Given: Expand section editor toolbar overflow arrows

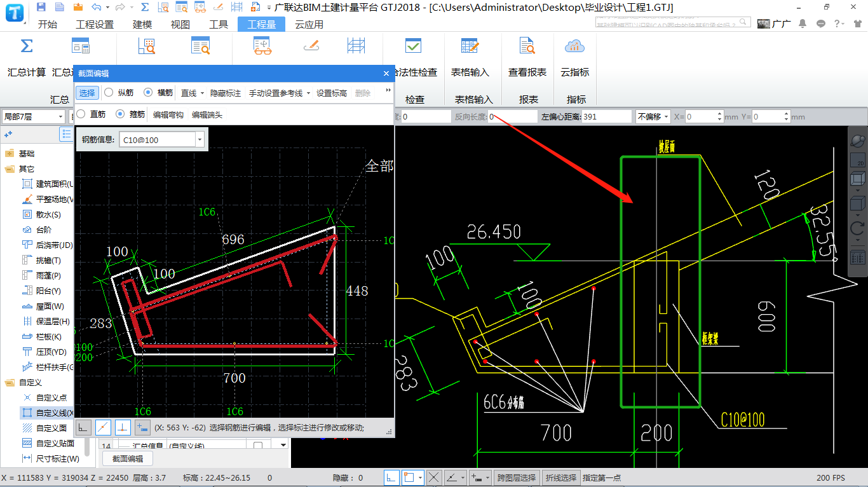Looking at the screenshot, I should point(388,92).
